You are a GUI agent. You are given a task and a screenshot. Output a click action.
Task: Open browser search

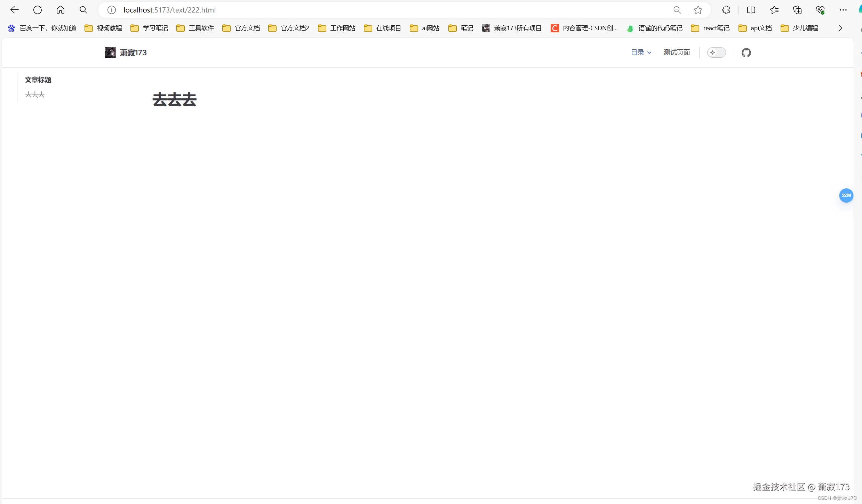click(83, 9)
